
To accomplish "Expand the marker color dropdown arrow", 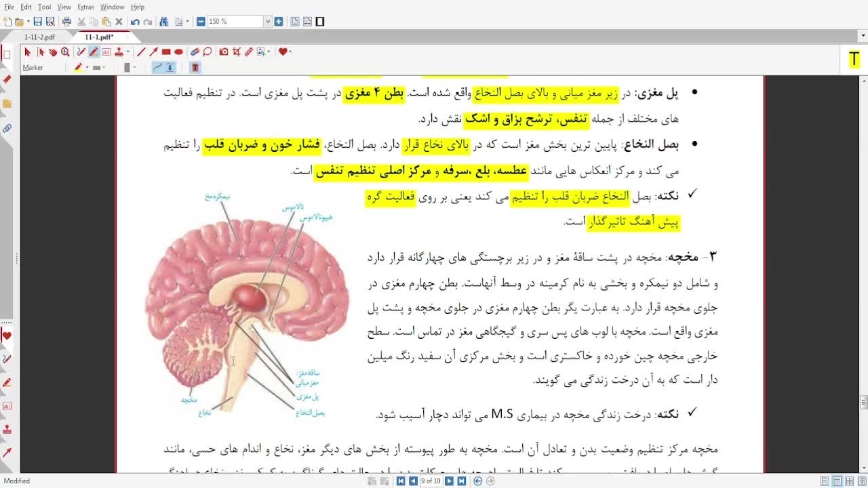I will coord(87,68).
